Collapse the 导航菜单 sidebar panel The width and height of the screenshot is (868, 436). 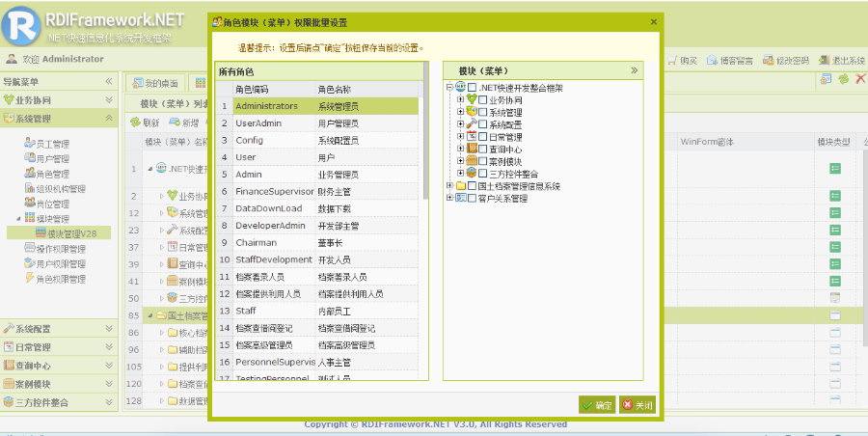pyautogui.click(x=109, y=81)
